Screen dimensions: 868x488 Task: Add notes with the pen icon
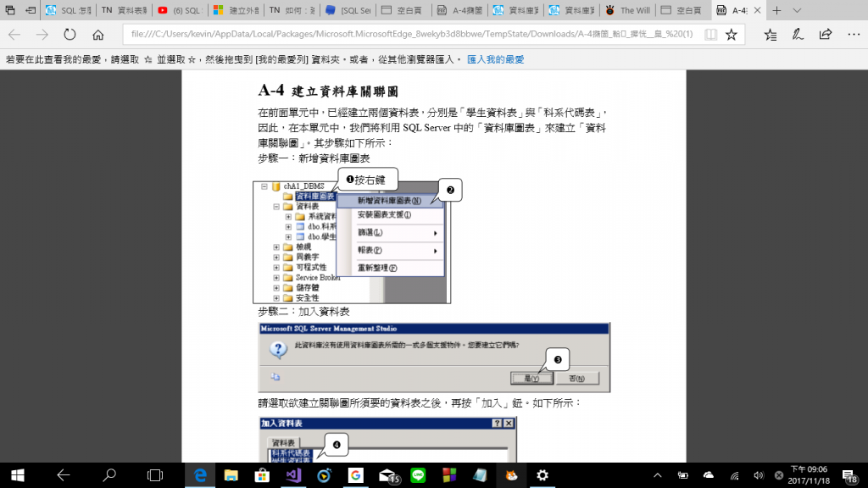(798, 34)
